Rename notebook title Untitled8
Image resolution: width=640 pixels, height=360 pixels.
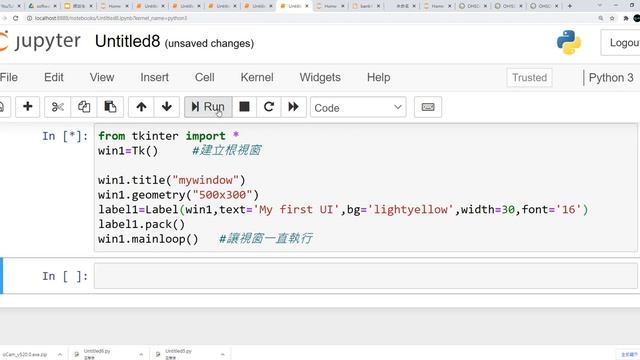[127, 42]
